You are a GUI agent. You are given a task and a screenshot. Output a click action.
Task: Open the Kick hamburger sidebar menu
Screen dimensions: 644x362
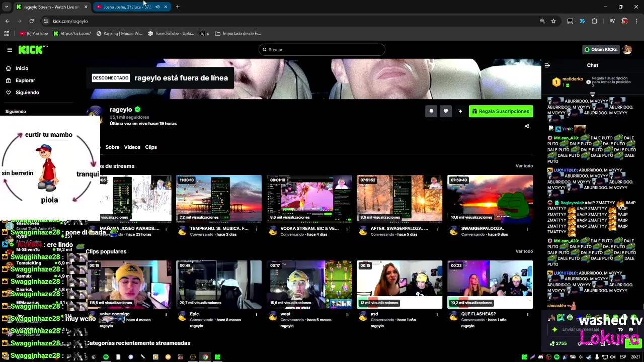10,50
